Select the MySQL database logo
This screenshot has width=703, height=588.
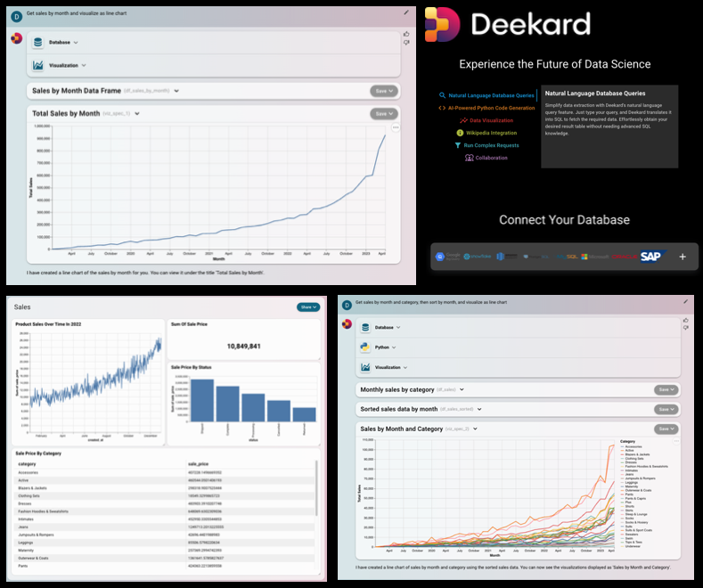click(x=568, y=257)
